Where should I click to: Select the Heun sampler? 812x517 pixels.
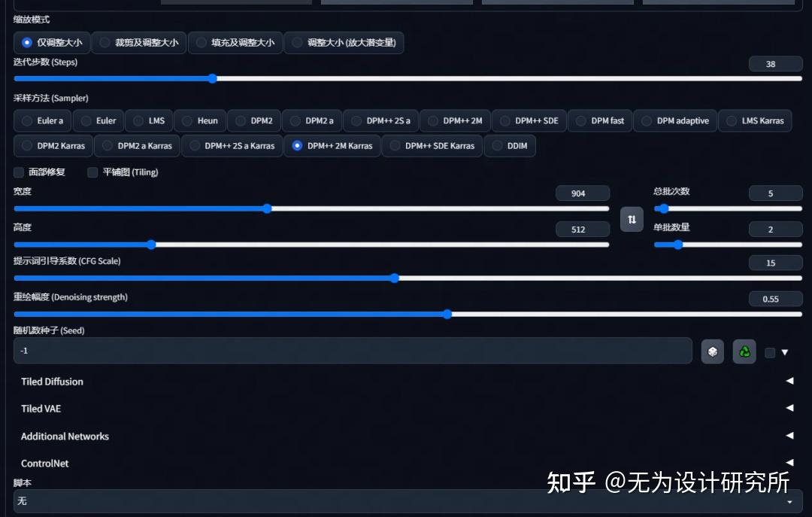coord(200,120)
